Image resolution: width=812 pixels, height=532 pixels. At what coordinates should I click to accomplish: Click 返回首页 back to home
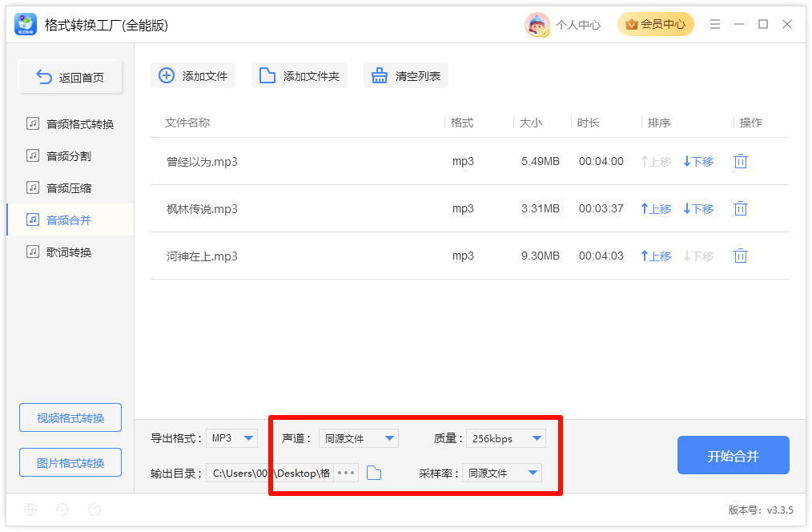(x=70, y=77)
